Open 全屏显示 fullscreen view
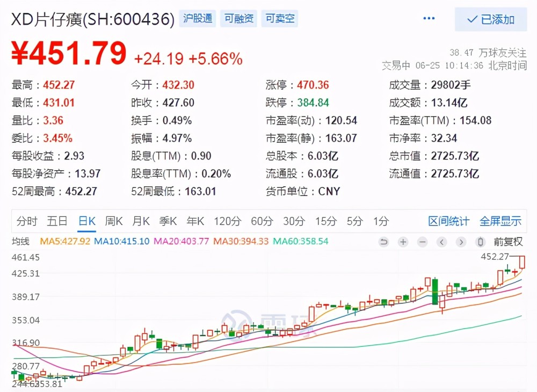 tap(500, 221)
